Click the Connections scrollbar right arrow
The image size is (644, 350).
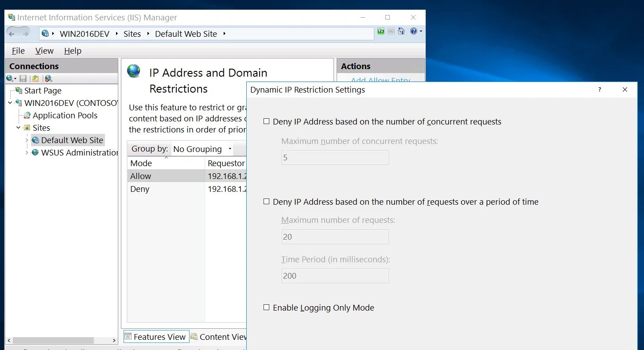[x=114, y=340]
